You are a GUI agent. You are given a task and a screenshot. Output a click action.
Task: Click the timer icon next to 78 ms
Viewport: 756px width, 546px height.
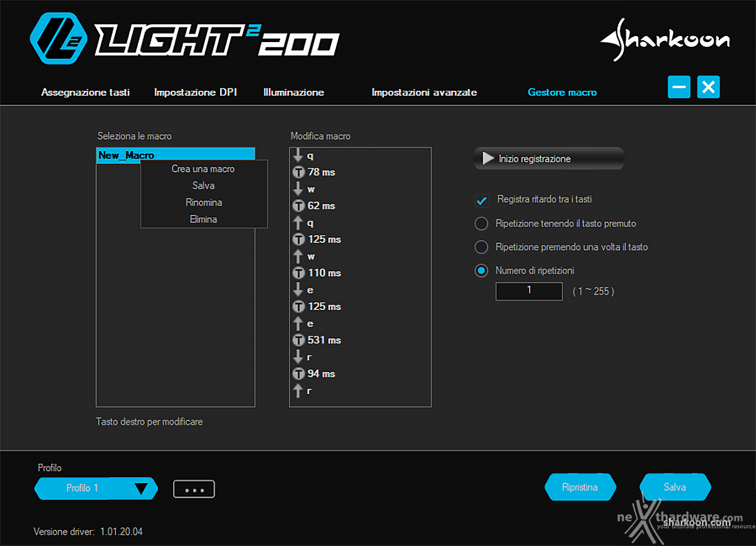point(298,172)
